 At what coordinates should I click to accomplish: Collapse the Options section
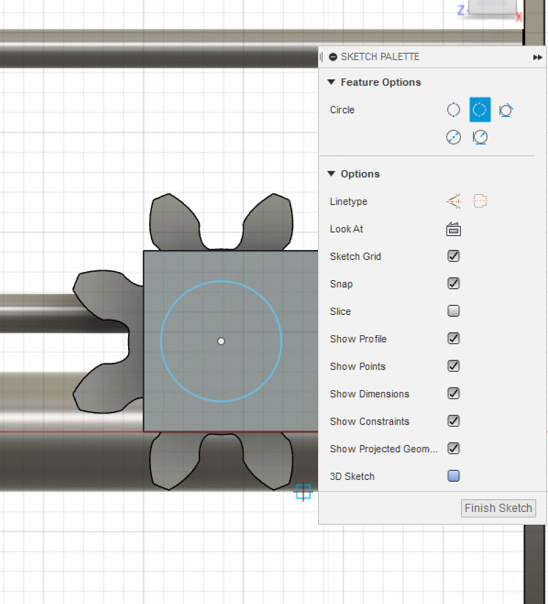[x=331, y=174]
